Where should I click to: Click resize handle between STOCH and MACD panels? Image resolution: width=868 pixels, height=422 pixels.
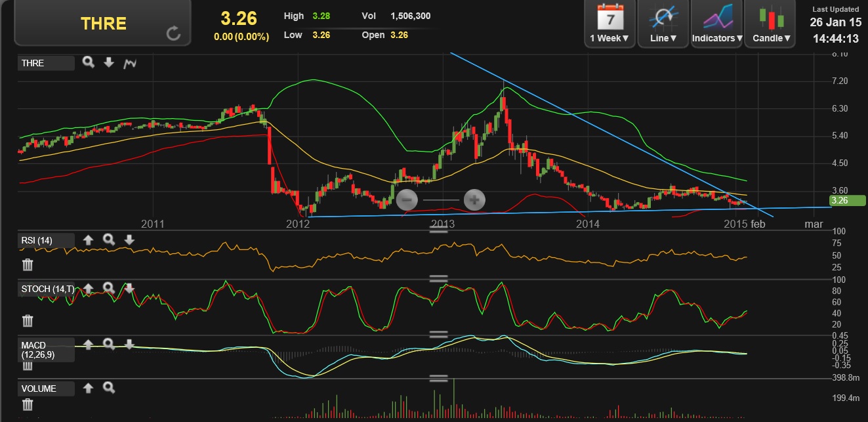pyautogui.click(x=438, y=334)
